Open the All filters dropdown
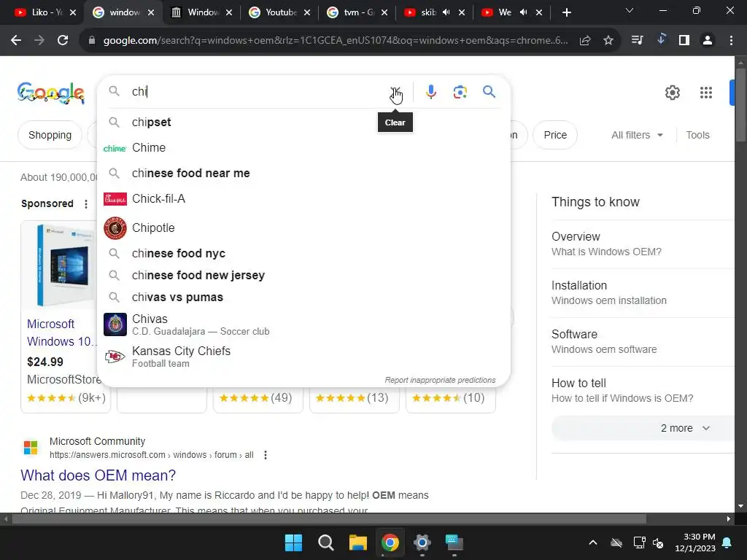747x560 pixels. tap(637, 135)
